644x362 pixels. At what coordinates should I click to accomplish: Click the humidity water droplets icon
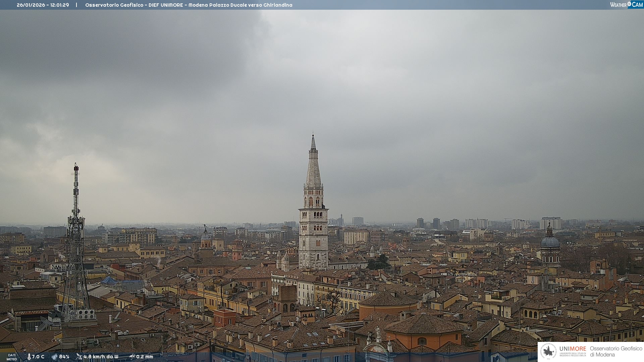coord(54,357)
